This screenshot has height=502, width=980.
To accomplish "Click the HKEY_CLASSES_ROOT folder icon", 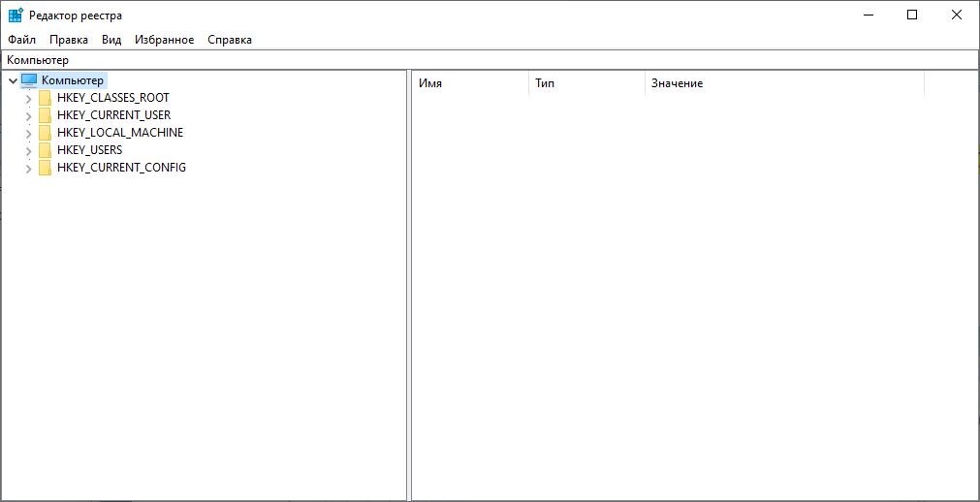I will [x=45, y=98].
